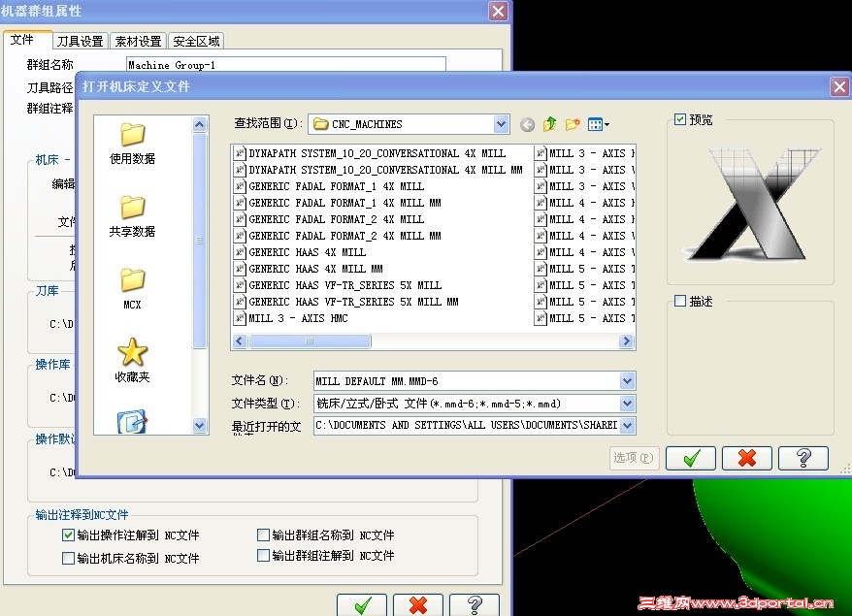Switch to the 素材设置 tab
852x616 pixels.
click(x=138, y=42)
